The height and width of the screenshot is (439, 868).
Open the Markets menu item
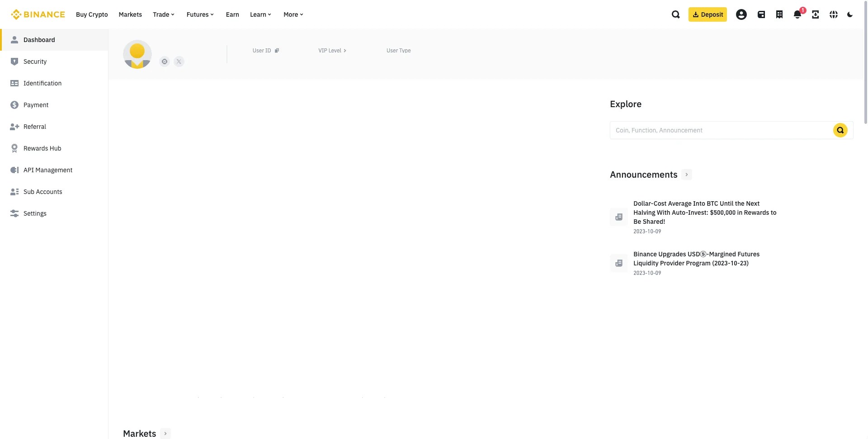point(130,14)
